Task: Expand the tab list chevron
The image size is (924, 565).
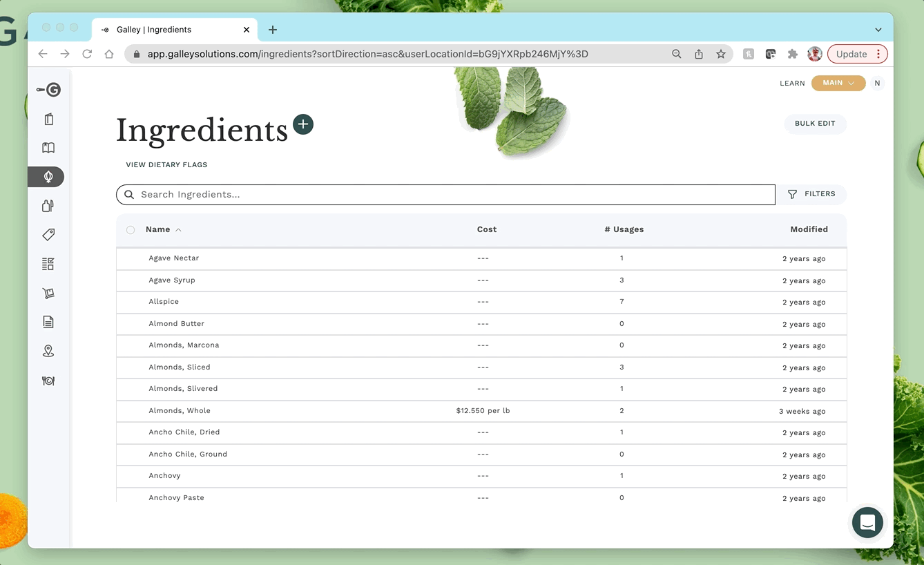Action: click(x=878, y=30)
